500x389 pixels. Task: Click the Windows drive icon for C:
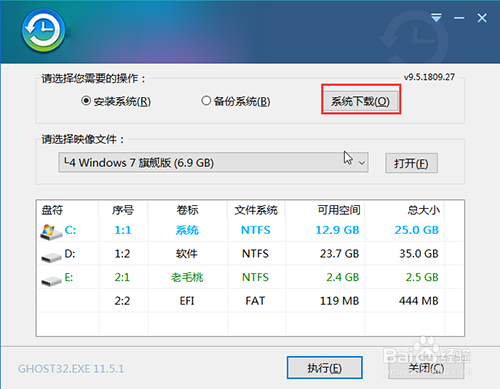point(51,232)
